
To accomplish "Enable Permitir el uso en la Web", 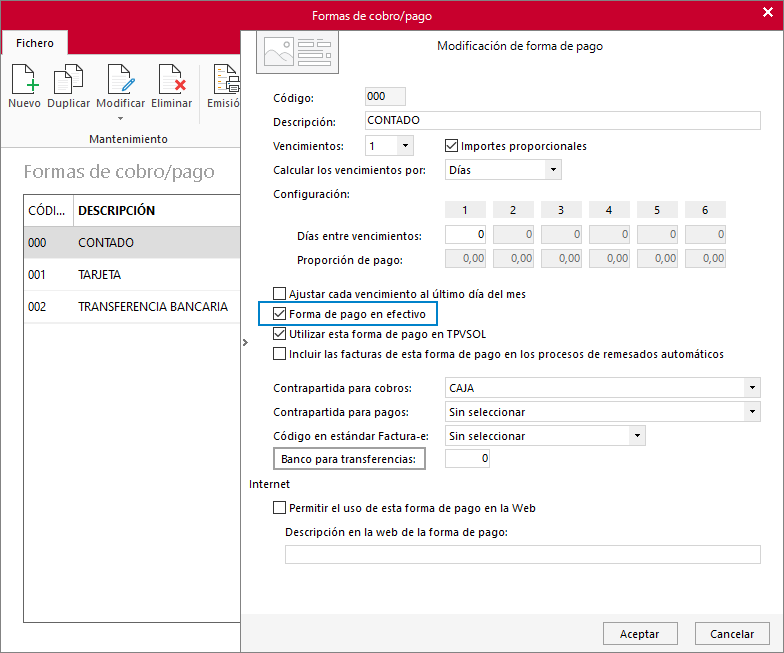I will coord(280,508).
